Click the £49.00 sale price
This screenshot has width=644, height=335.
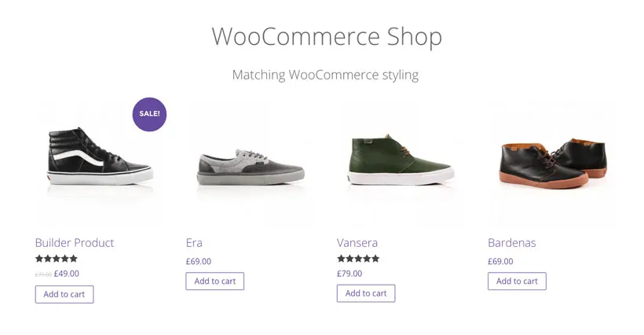pos(67,274)
